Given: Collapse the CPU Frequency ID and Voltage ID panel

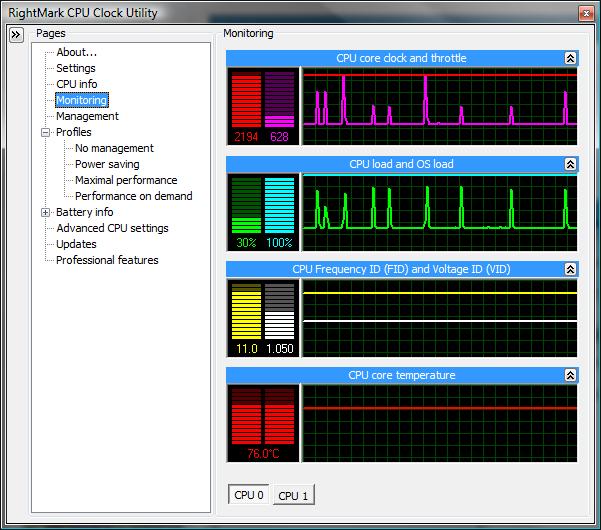Looking at the screenshot, I should click(x=570, y=269).
